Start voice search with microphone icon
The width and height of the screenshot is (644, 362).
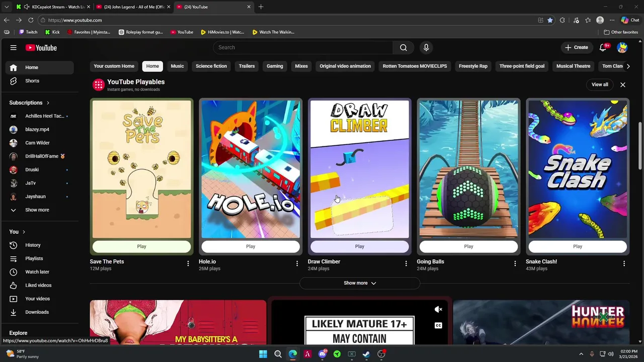[x=426, y=47]
